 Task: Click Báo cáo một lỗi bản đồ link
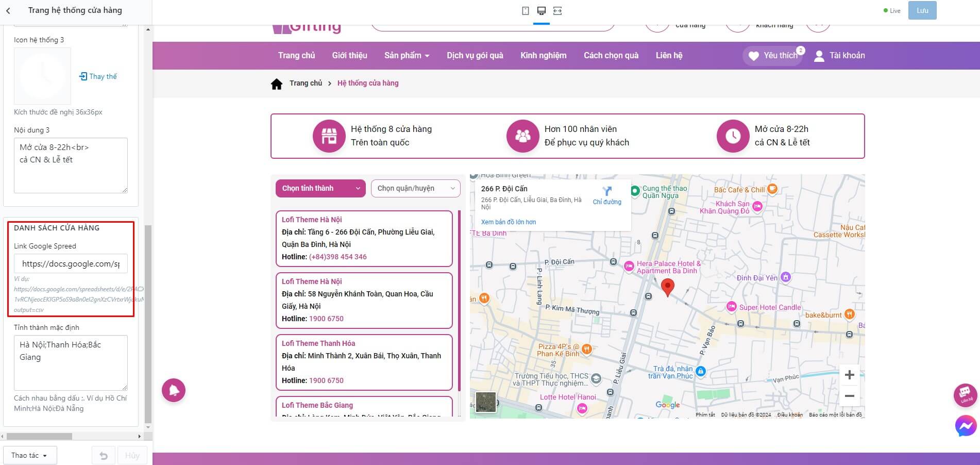(x=835, y=414)
